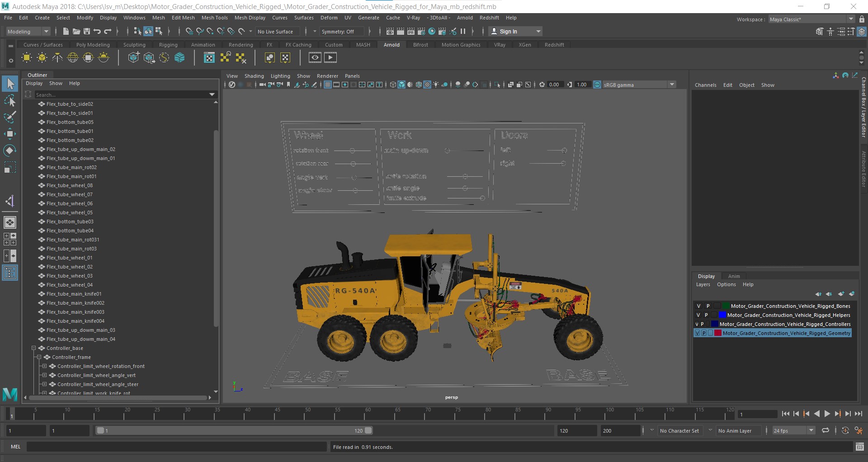
Task: Toggle loop playback icon
Action: [x=826, y=430]
